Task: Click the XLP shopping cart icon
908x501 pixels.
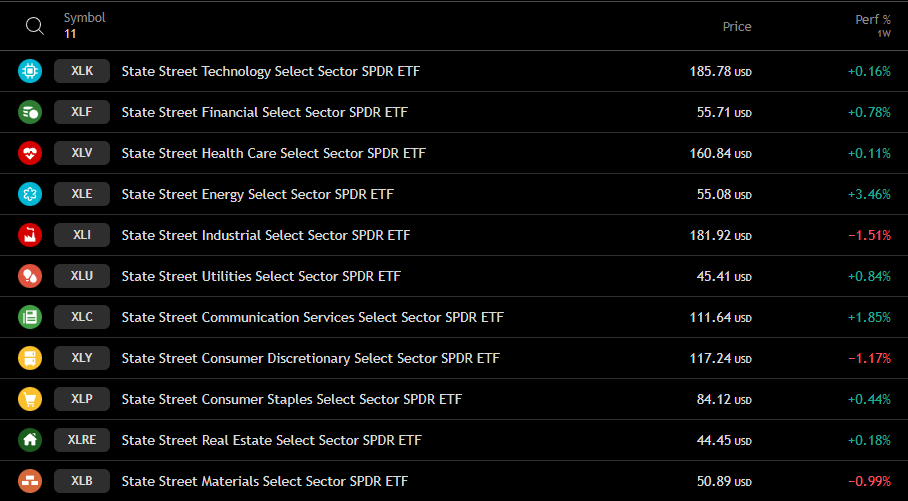Action: click(30, 400)
